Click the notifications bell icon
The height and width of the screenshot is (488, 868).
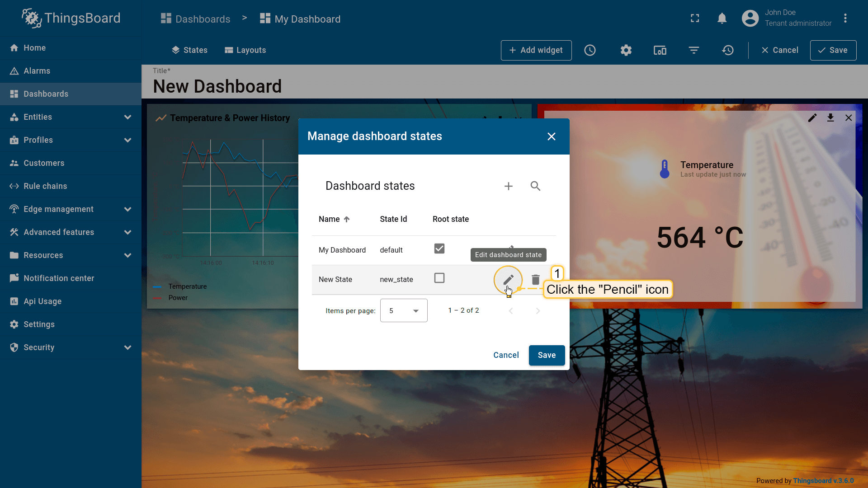pyautogui.click(x=722, y=19)
